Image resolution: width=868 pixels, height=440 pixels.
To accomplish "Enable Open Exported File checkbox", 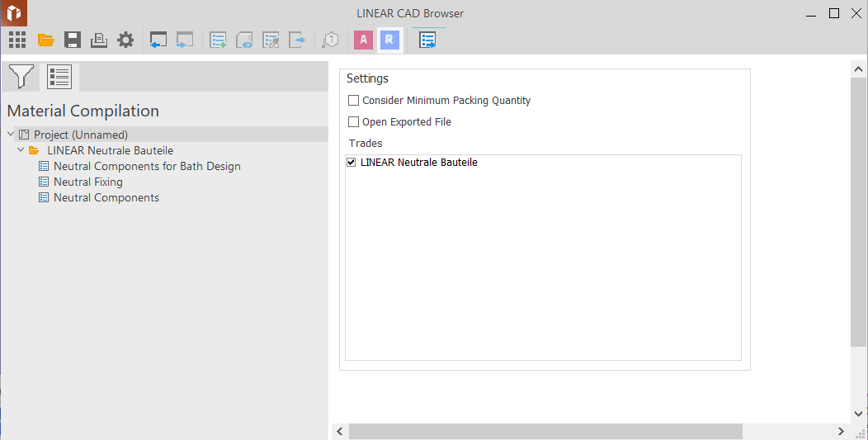I will pyautogui.click(x=353, y=122).
